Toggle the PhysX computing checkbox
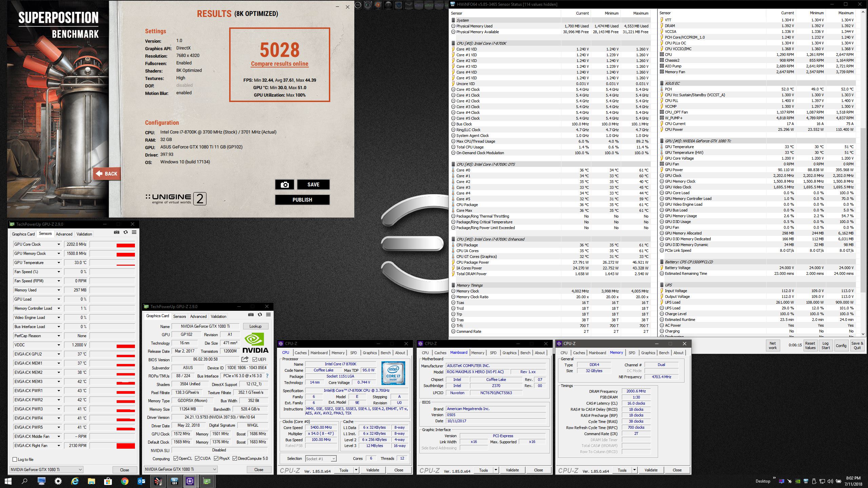 pos(216,459)
